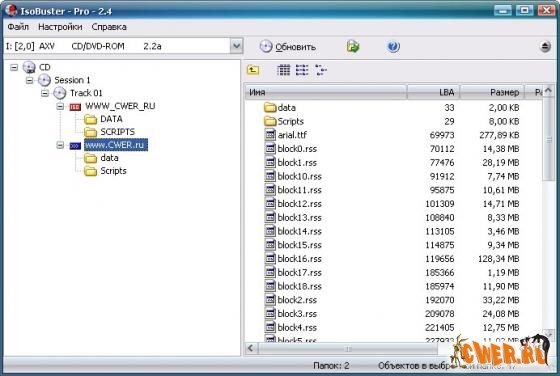Open the blue help question-mark icon

[393, 47]
